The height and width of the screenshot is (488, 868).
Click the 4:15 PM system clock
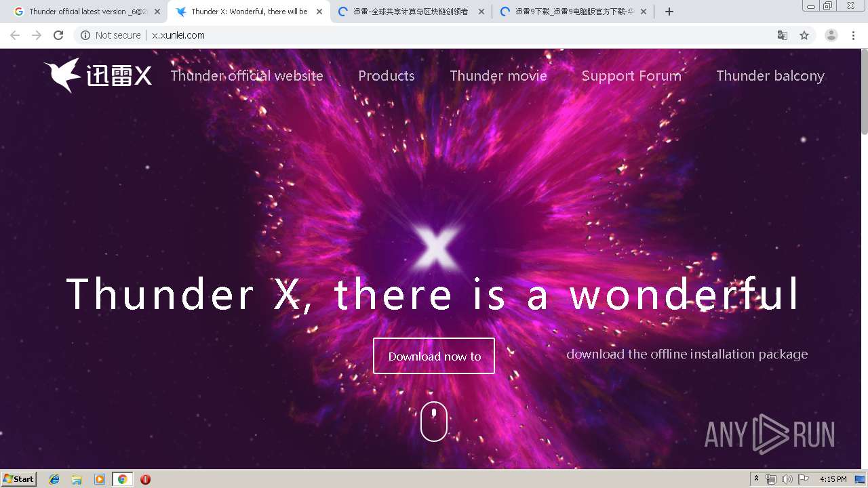tap(833, 479)
